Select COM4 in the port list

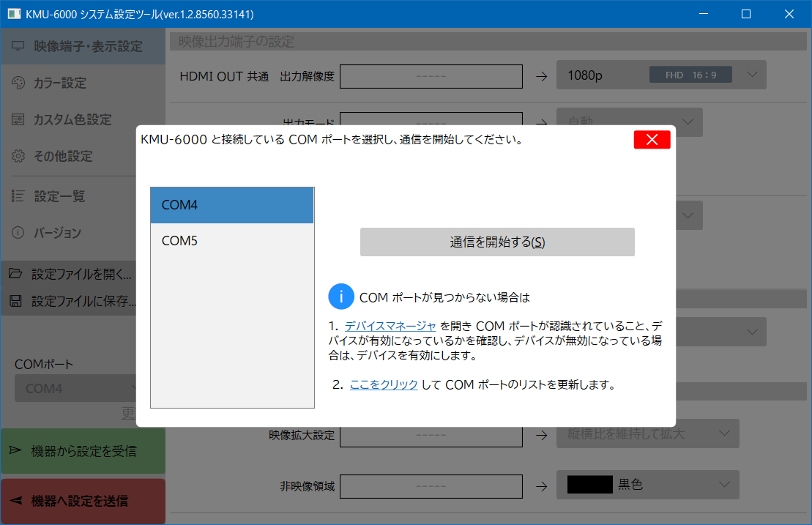click(x=231, y=205)
